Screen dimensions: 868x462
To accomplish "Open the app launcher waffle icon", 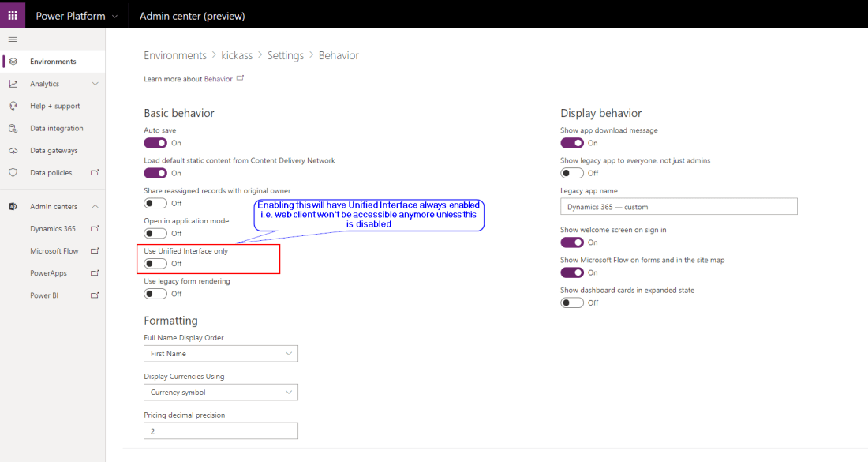I will (13, 15).
